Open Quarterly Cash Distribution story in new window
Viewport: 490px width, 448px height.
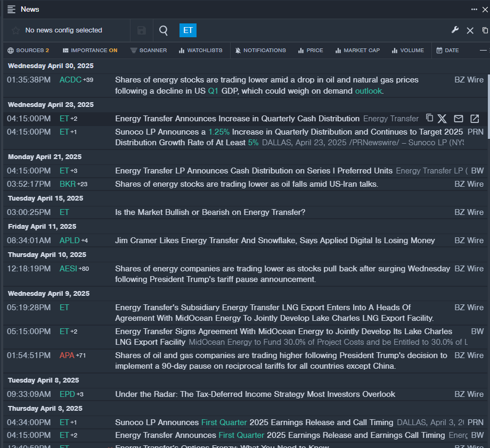pyautogui.click(x=475, y=119)
